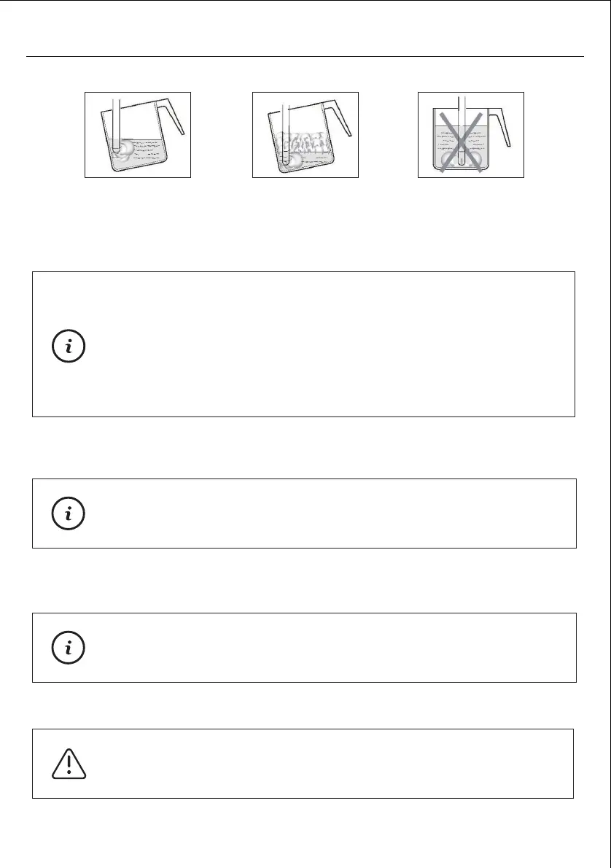Click inside the second info note box

(x=328, y=514)
